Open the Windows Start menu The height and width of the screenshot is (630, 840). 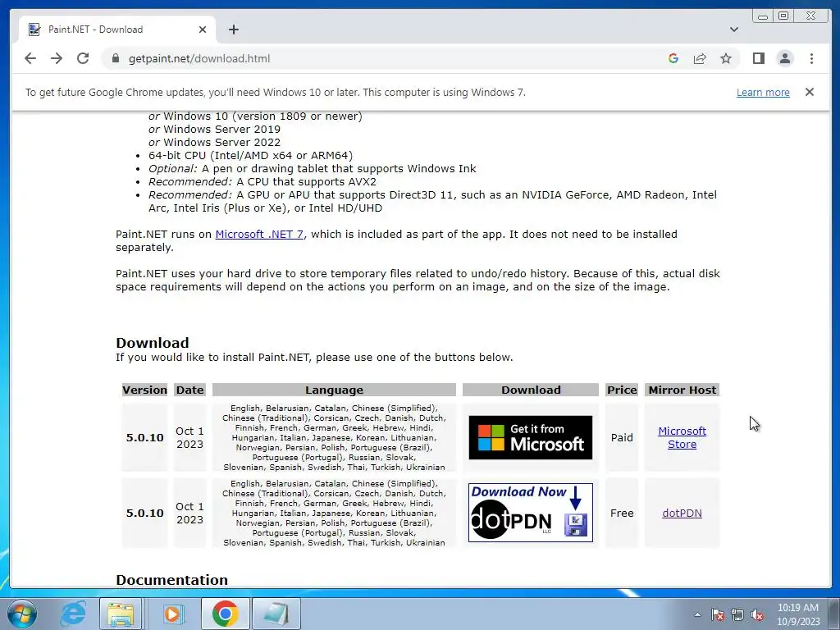[21, 614]
